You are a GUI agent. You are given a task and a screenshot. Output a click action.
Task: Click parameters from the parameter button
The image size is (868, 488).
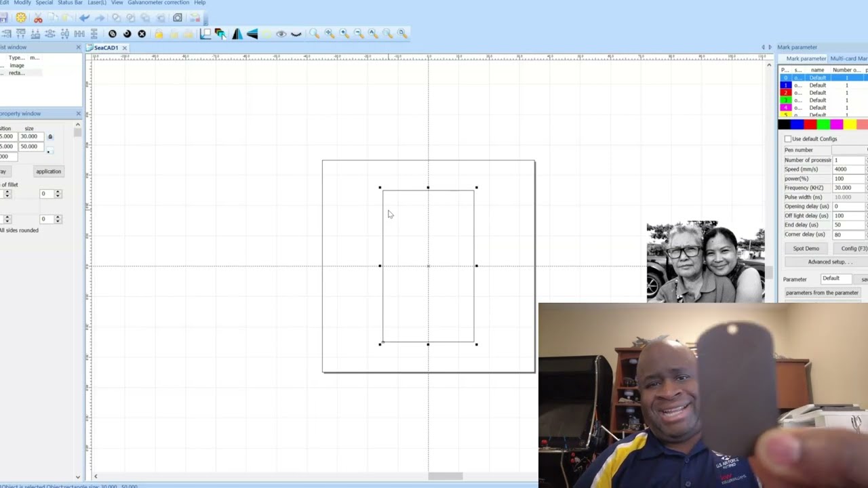pyautogui.click(x=822, y=293)
